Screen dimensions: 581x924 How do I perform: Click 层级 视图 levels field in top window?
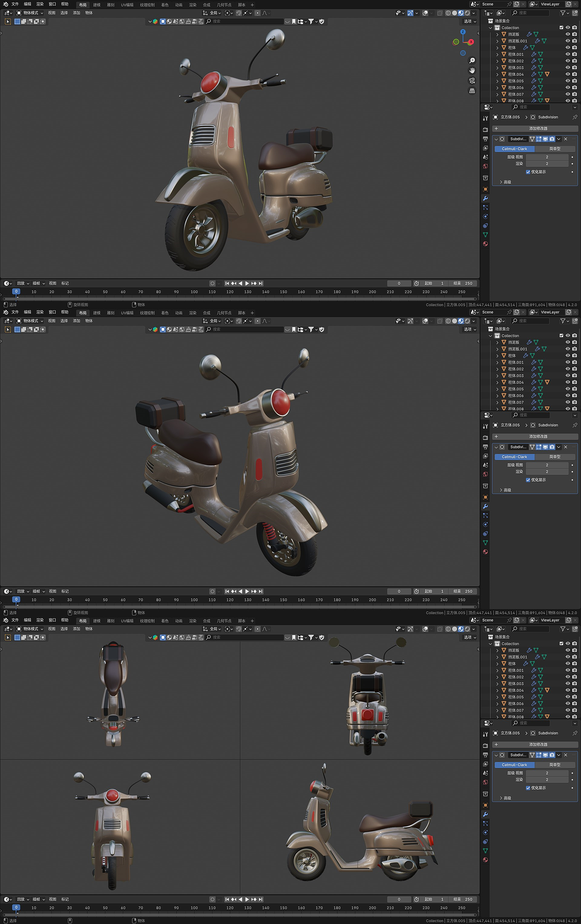(547, 157)
